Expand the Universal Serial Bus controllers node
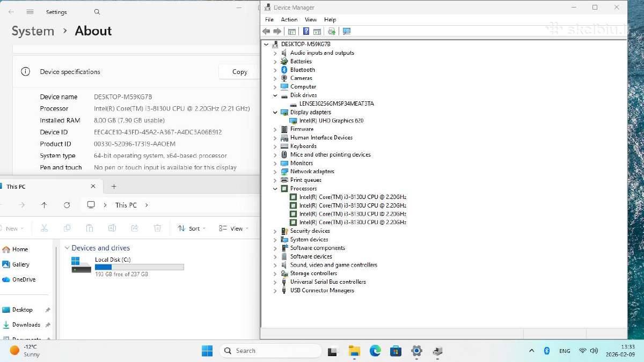This screenshot has height=362, width=644. tap(275, 282)
